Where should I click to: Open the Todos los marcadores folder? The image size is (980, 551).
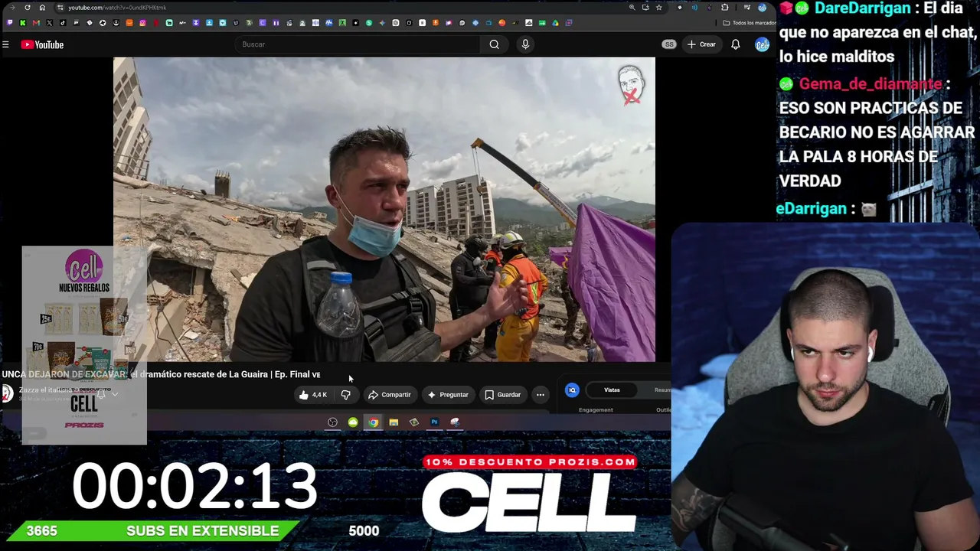point(750,23)
